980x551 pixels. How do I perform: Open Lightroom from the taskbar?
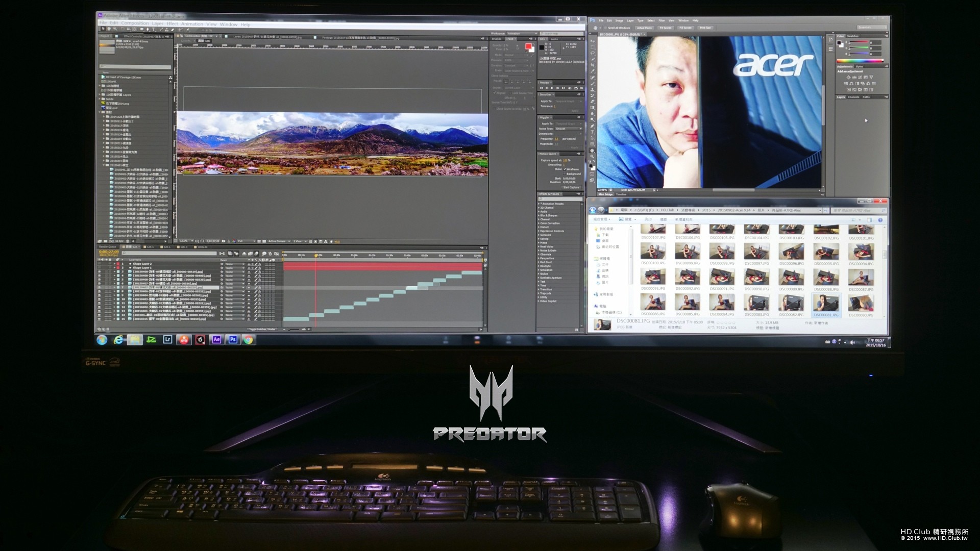point(167,340)
